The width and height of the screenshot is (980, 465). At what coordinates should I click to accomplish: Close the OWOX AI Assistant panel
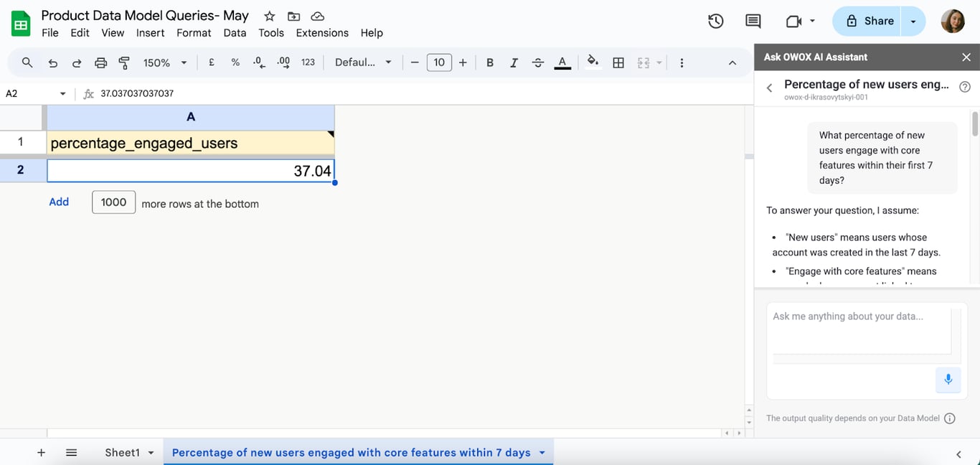(x=966, y=57)
